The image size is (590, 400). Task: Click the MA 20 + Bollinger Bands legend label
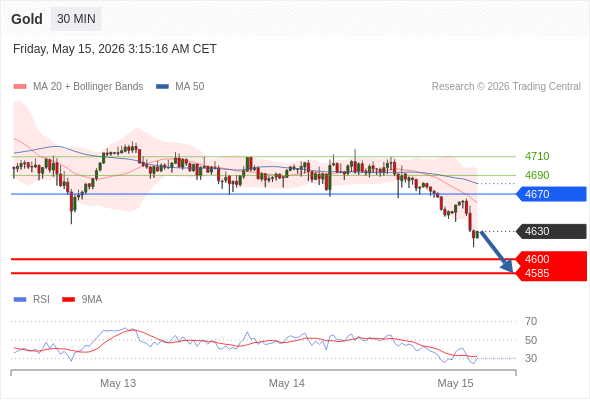pos(88,87)
